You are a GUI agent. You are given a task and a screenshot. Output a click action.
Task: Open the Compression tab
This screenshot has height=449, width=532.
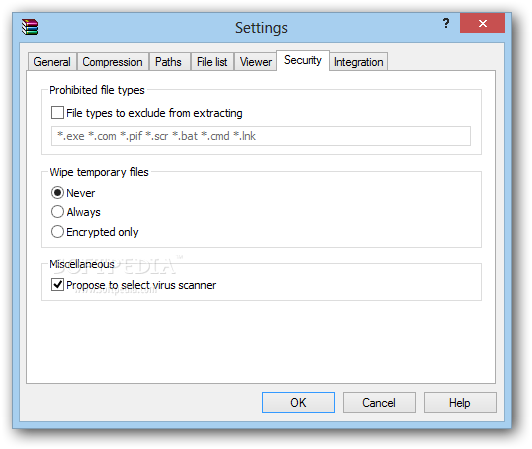click(x=113, y=62)
